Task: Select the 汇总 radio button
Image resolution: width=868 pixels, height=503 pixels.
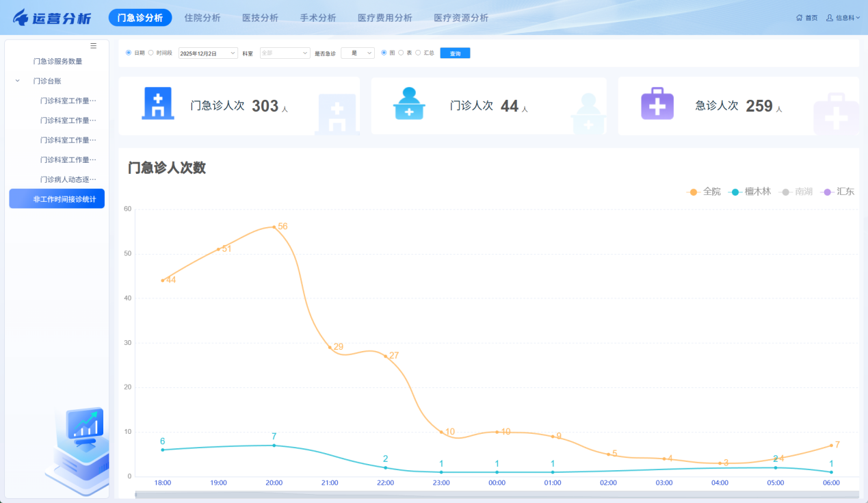Action: point(418,53)
